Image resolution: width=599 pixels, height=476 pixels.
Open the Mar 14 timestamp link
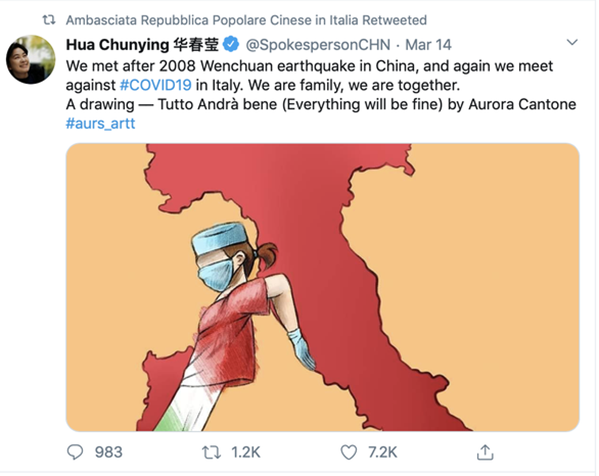tap(428, 45)
